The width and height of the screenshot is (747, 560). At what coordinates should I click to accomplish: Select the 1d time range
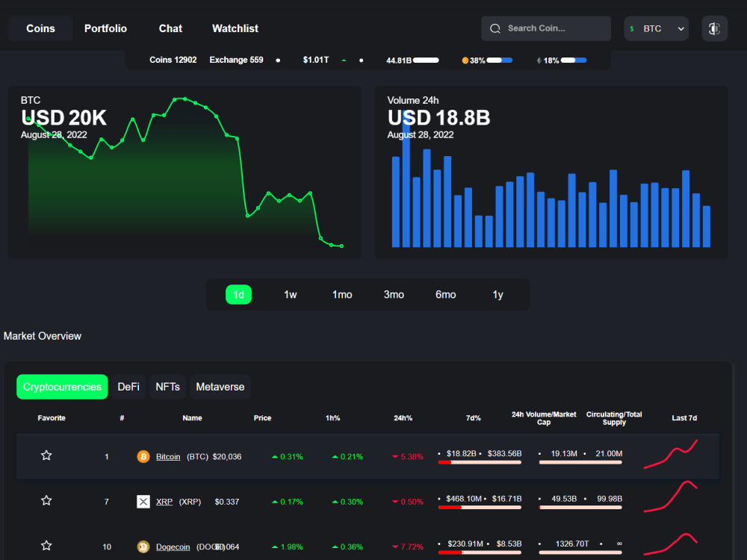click(238, 295)
